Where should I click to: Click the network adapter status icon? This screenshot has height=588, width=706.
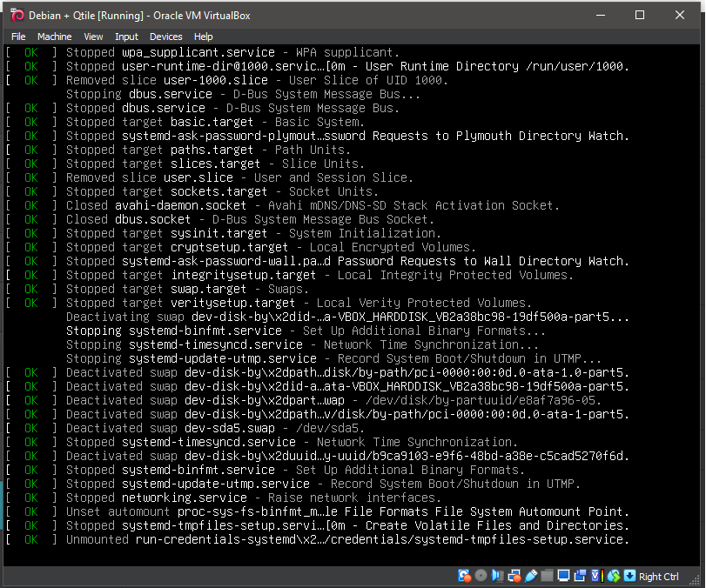(514, 576)
